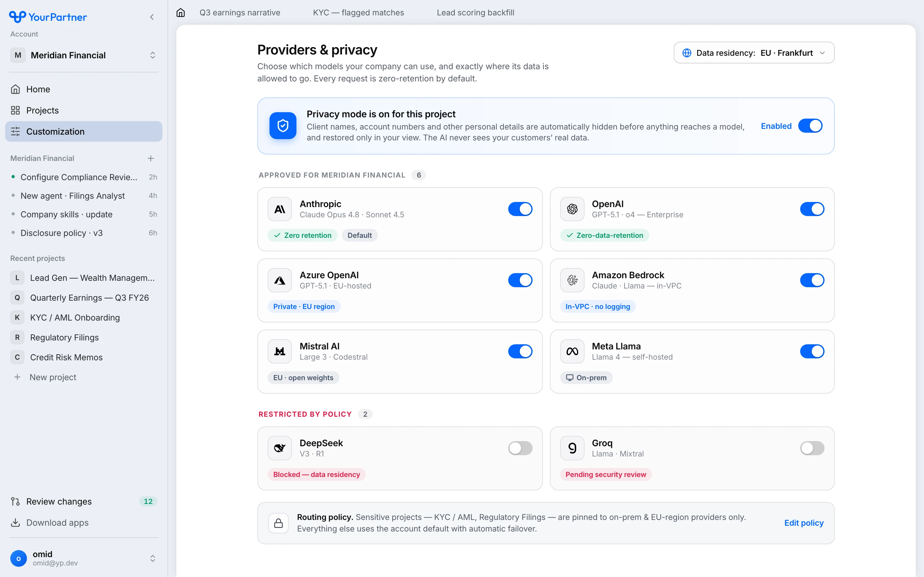Expand the Meridian Financial account switcher
924x577 pixels.
[x=84, y=55]
